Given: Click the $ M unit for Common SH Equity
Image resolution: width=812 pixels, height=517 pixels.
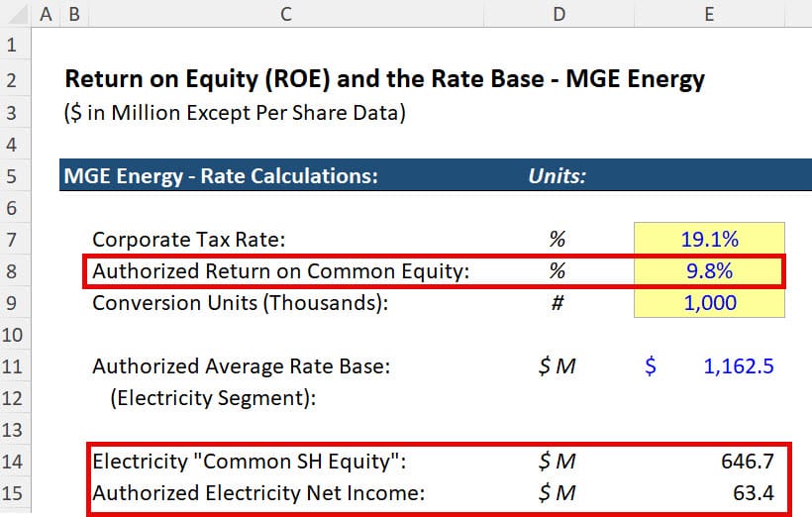Looking at the screenshot, I should tap(558, 462).
